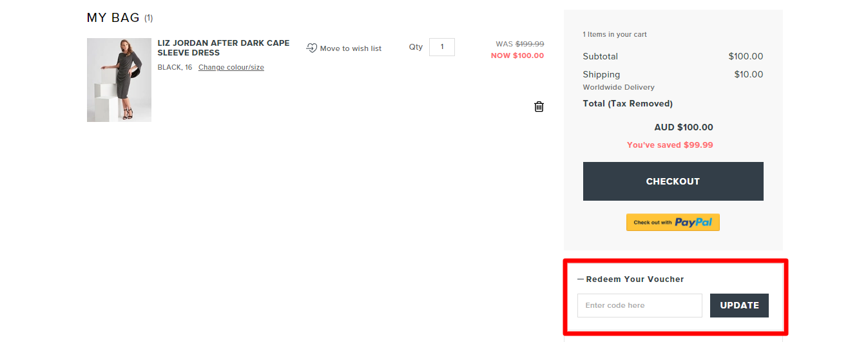Click the Worldwide Delivery shipping note

tap(619, 87)
